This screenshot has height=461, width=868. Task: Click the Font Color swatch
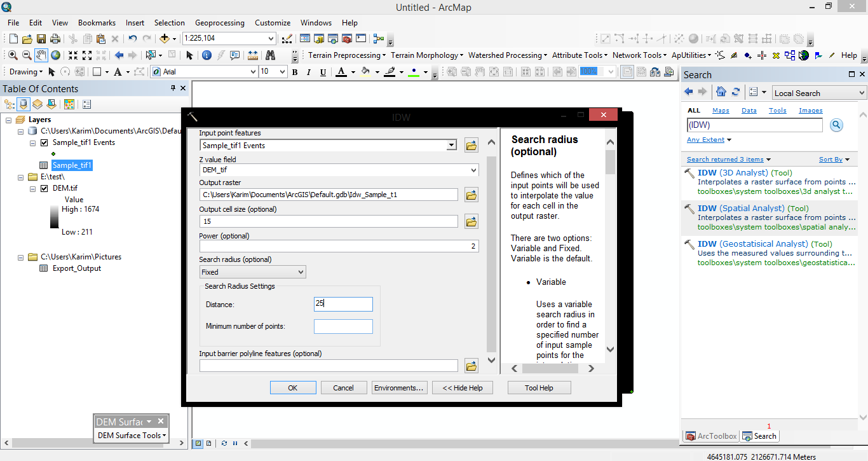coord(341,72)
